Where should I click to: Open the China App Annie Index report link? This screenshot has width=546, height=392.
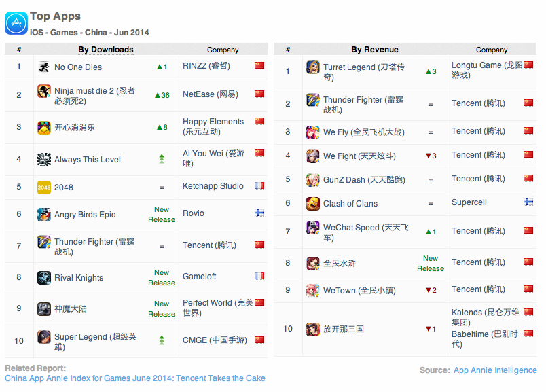click(135, 378)
